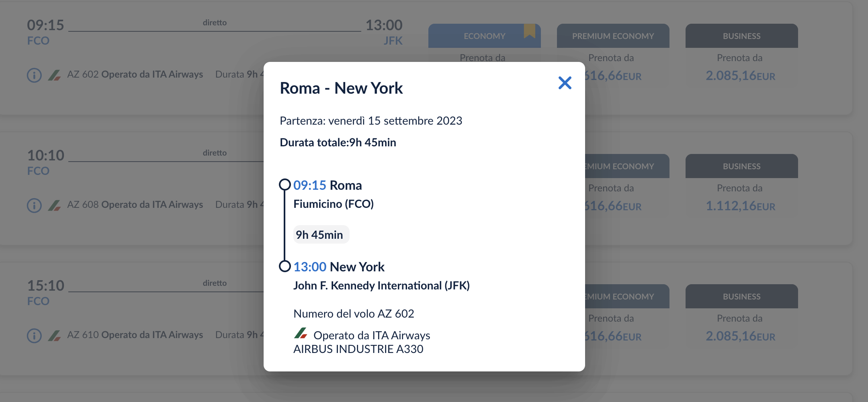868x402 pixels.
Task: Click departure time 09:15 in dialog timeline
Action: [x=309, y=185]
